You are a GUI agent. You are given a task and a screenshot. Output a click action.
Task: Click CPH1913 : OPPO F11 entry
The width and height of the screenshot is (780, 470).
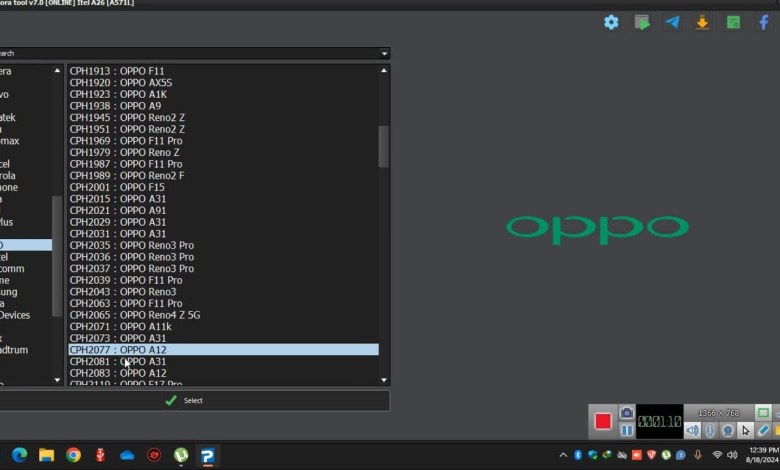tap(117, 71)
